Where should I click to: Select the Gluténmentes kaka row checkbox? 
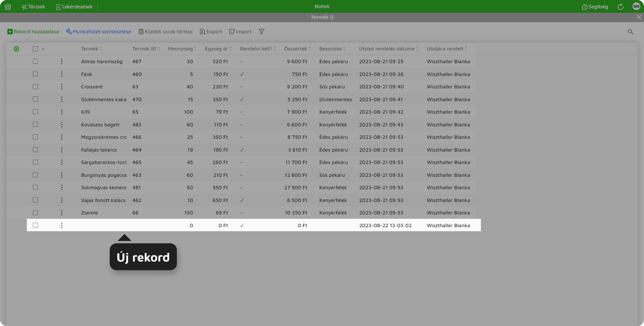click(x=35, y=99)
